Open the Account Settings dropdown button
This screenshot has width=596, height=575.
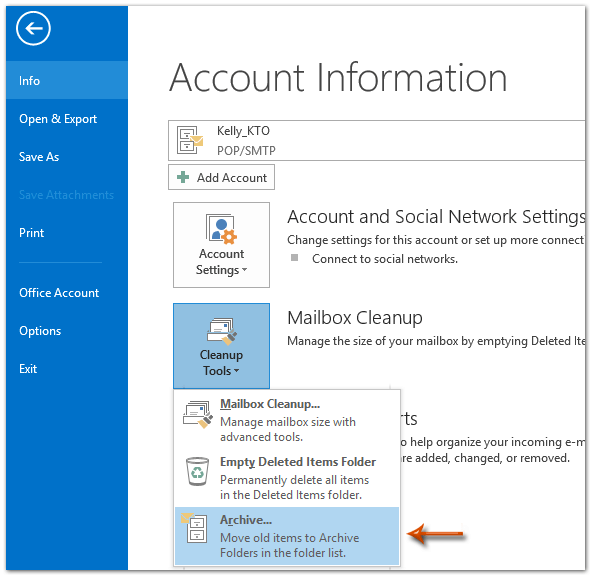tap(222, 245)
